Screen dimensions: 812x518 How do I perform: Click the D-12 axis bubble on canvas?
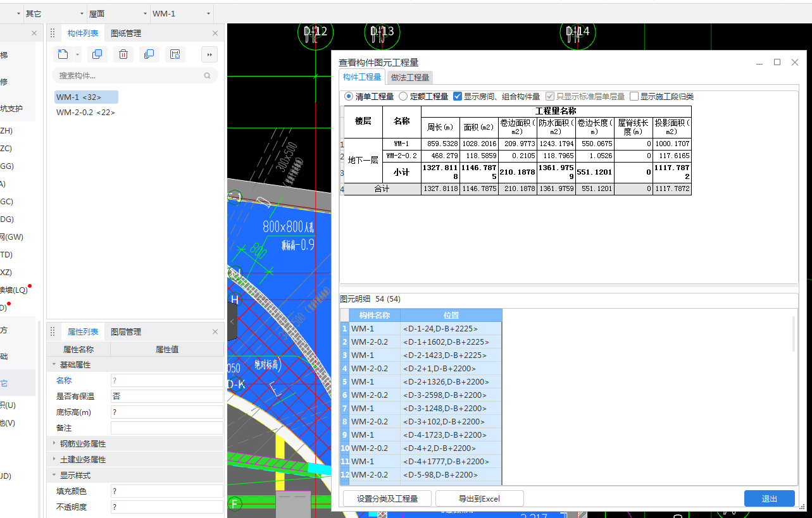(314, 33)
